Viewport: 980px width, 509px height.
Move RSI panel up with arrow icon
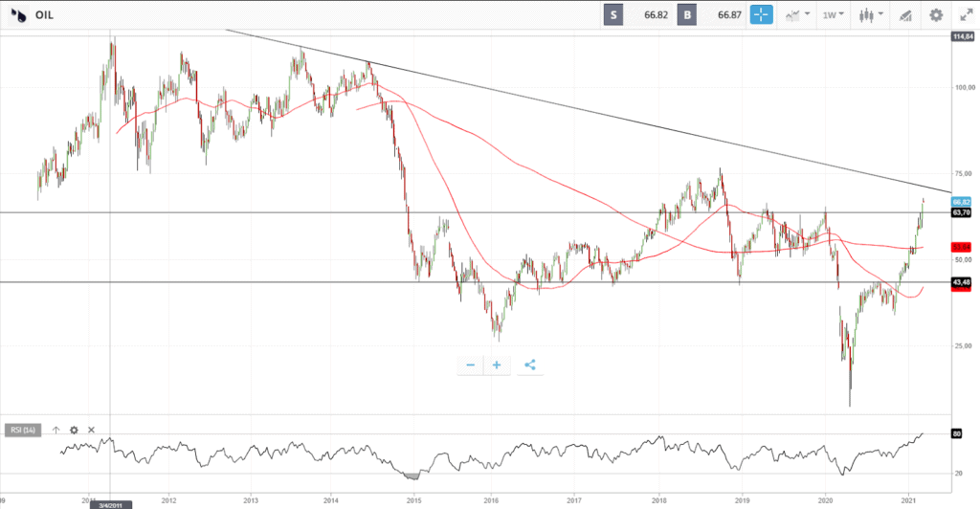pos(56,430)
